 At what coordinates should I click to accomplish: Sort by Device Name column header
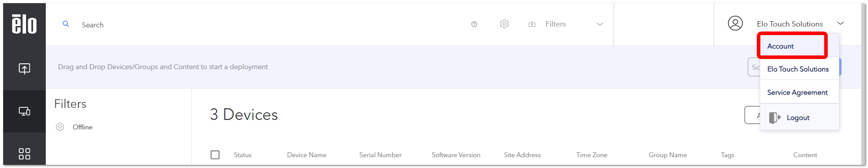pyautogui.click(x=307, y=155)
